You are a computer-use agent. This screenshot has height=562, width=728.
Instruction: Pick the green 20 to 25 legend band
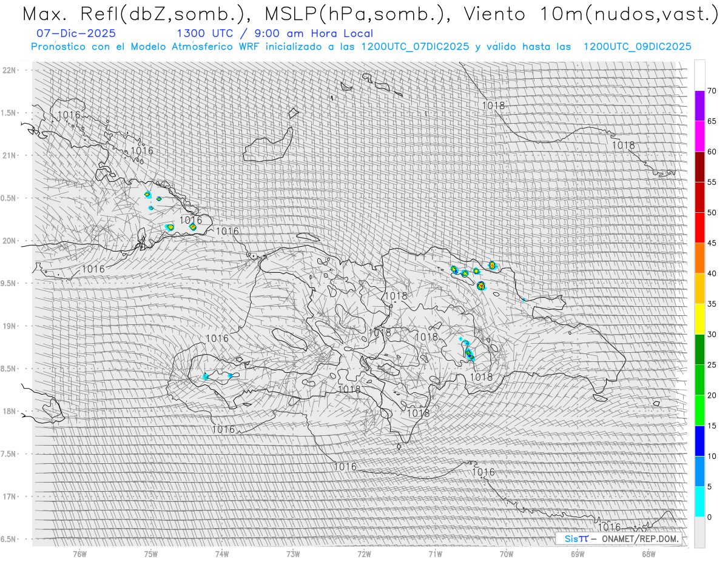click(x=699, y=380)
